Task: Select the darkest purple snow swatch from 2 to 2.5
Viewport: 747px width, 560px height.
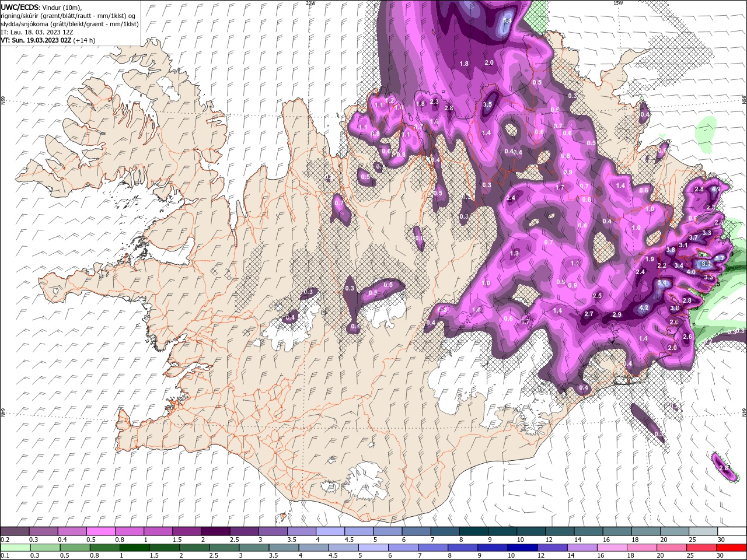Action: pos(215,531)
